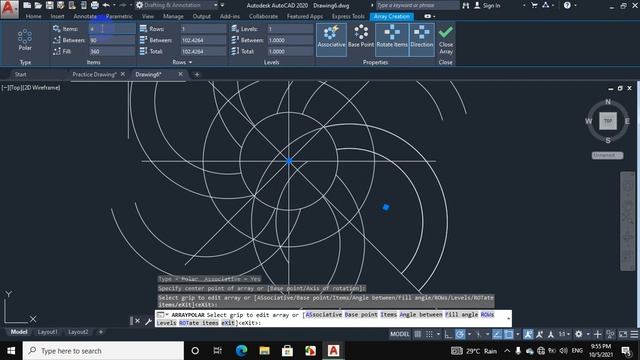Toggle Object Snap Tracking in status bar
The width and height of the screenshot is (640, 360).
tap(497, 334)
